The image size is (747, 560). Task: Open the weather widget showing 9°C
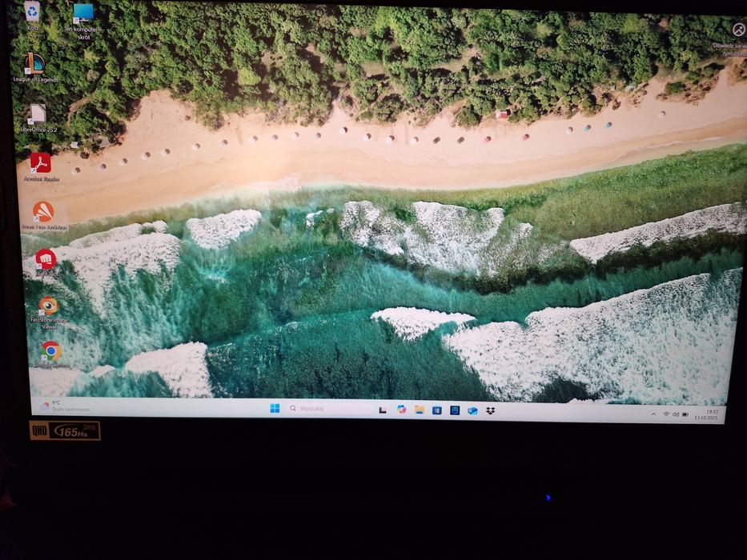pos(66,406)
